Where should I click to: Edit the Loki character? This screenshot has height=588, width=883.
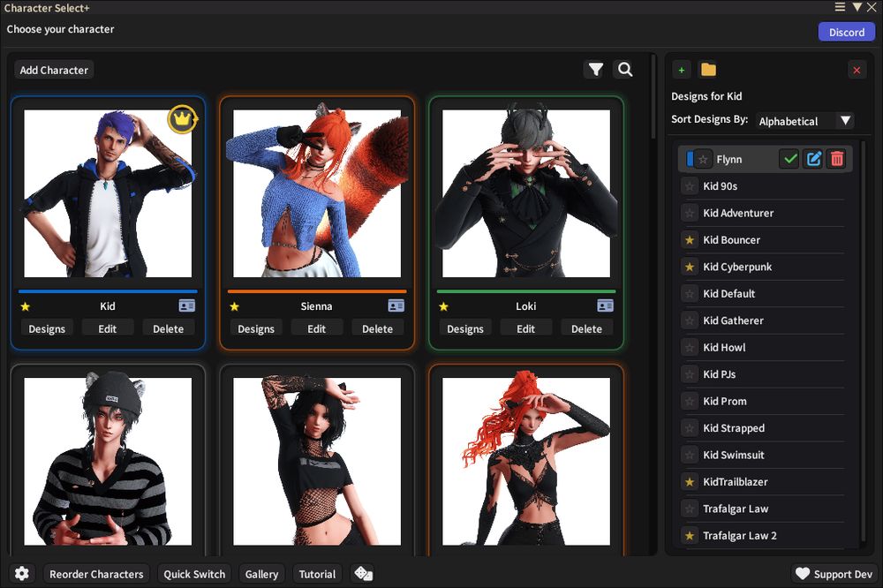click(x=526, y=328)
